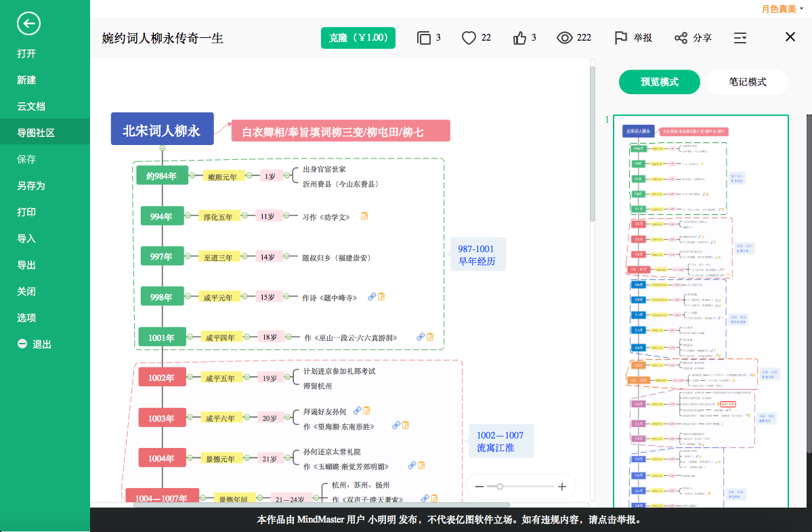Screen dimensions: 812x532
Task: Open hyperlink icon beside 玉蝴蝶·渐觉芳郊明媚
Action: coord(412,465)
